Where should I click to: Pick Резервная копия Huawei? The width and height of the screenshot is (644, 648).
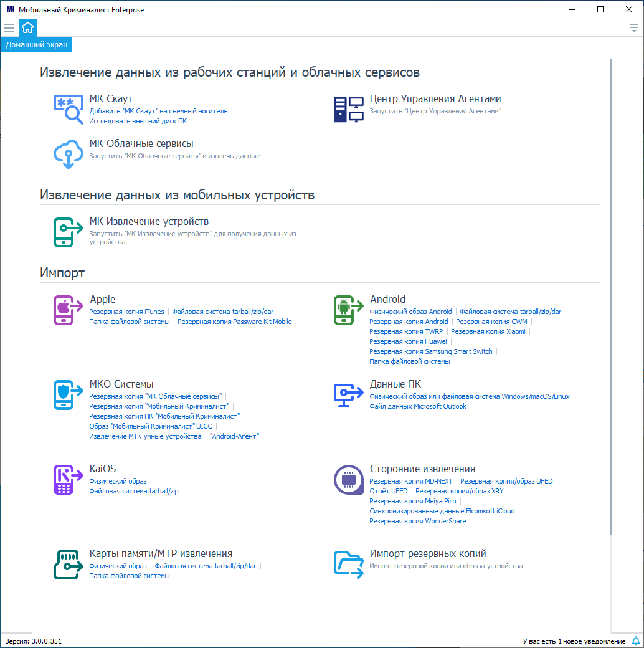coord(408,341)
